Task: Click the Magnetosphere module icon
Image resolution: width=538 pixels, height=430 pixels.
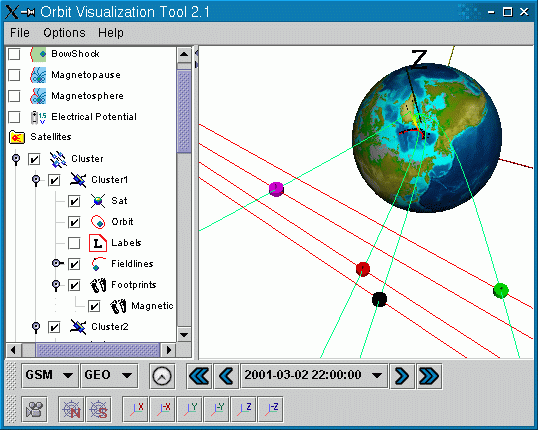Action: click(38, 96)
